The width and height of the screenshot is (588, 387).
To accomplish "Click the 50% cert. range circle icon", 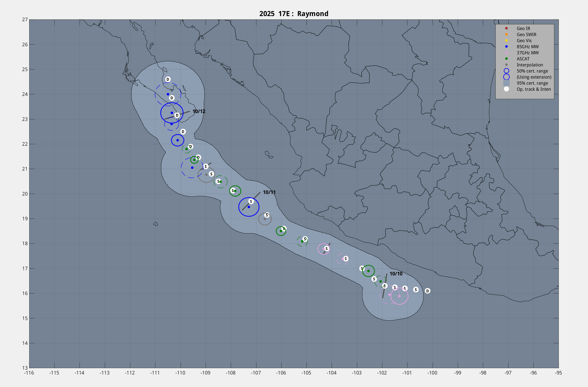I will [506, 71].
